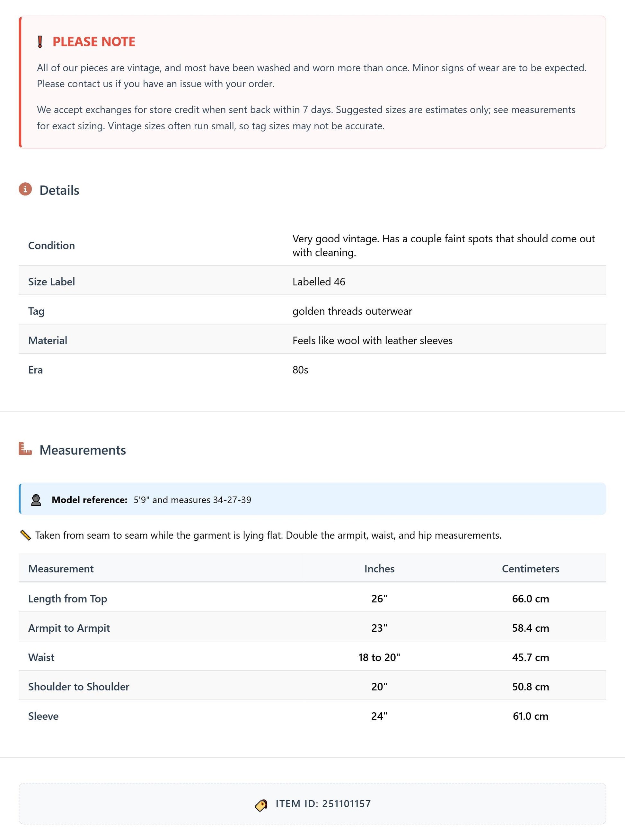Click the Inches column header
Image resolution: width=625 pixels, height=840 pixels.
tap(380, 568)
